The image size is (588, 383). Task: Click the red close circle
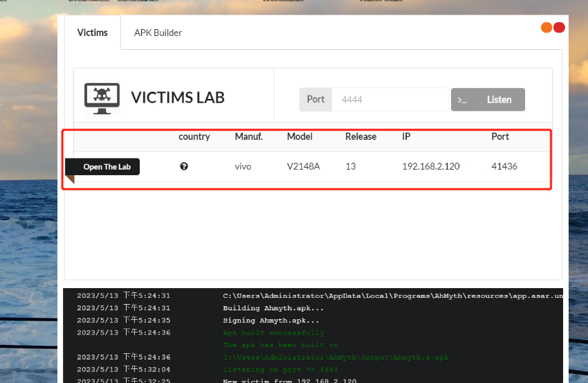559,28
